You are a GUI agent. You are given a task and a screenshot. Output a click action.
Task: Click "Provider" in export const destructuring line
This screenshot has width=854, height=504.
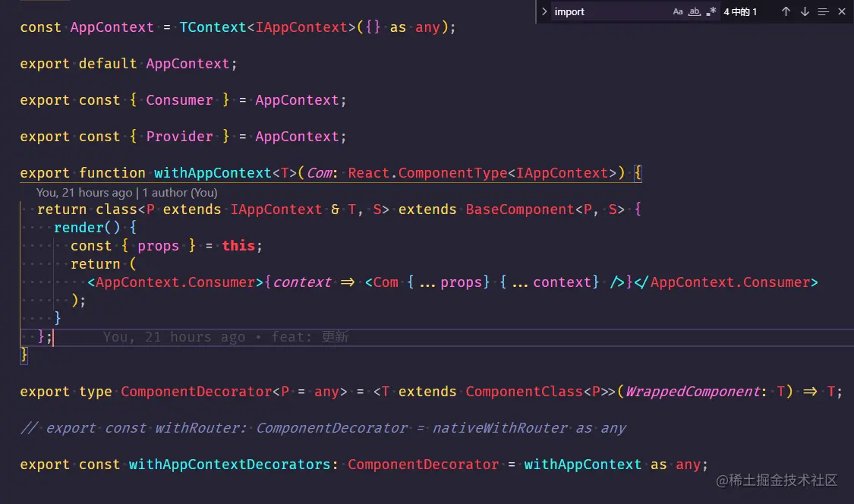pos(179,137)
